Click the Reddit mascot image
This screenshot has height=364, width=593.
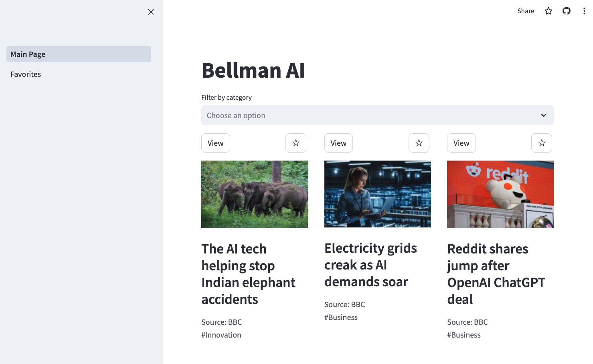pyautogui.click(x=500, y=194)
